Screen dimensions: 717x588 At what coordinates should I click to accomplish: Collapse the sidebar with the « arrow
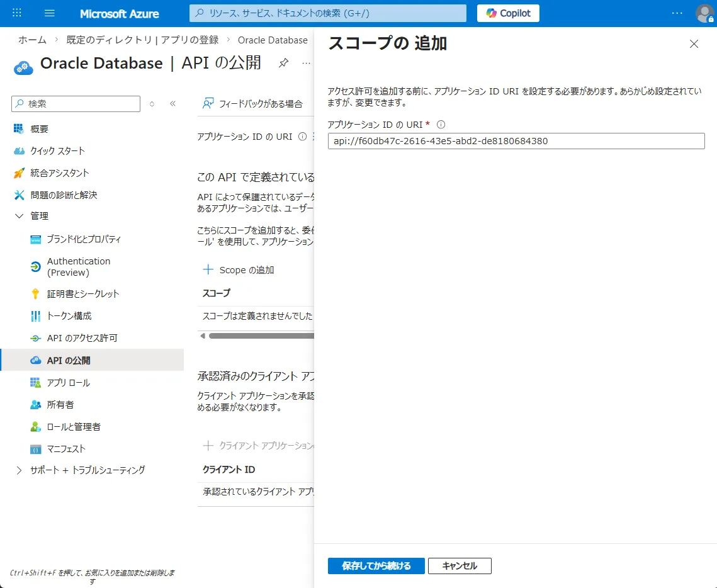tap(172, 104)
